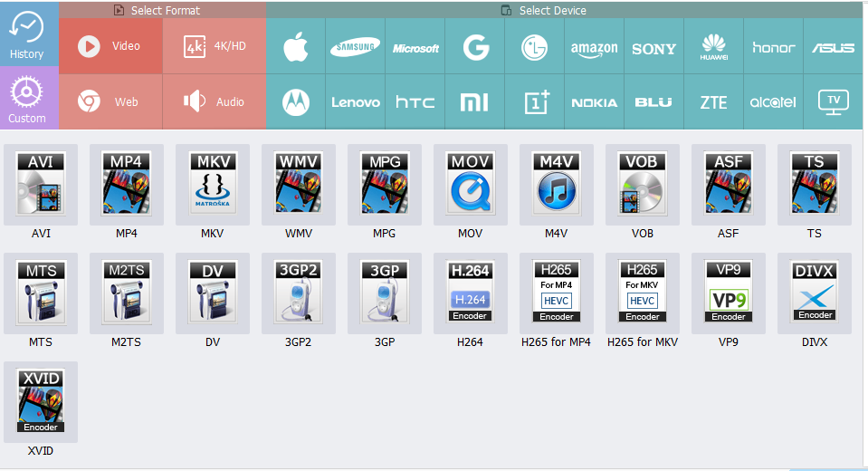The height and width of the screenshot is (471, 868).
Task: Select the OnePlus device brand
Action: coord(535,102)
